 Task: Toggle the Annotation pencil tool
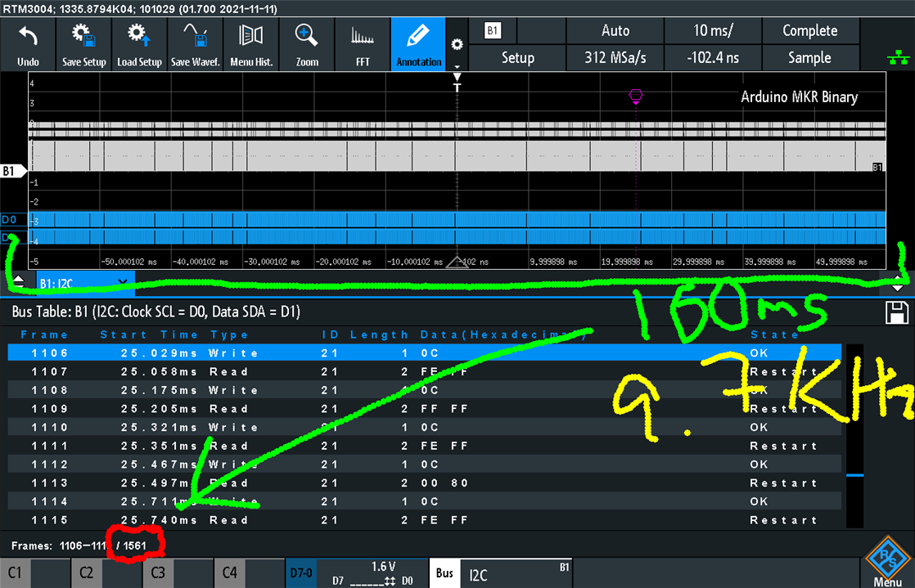418,44
